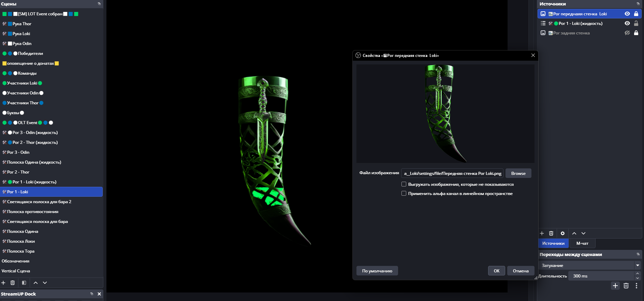644x301 pixels.
Task: Enable Применить альфа канал checkbox
Action: tap(404, 194)
